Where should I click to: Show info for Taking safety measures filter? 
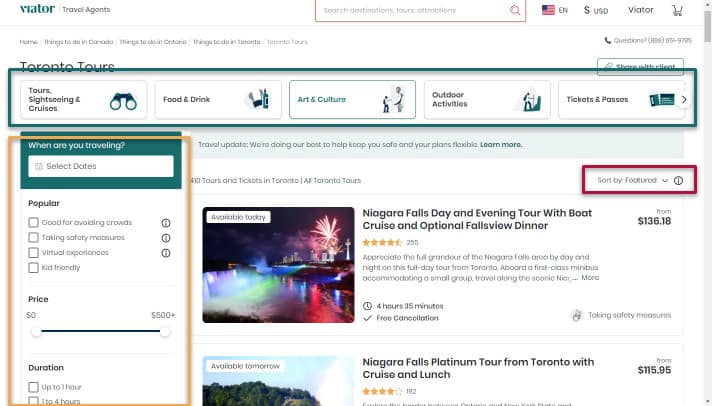tap(166, 238)
